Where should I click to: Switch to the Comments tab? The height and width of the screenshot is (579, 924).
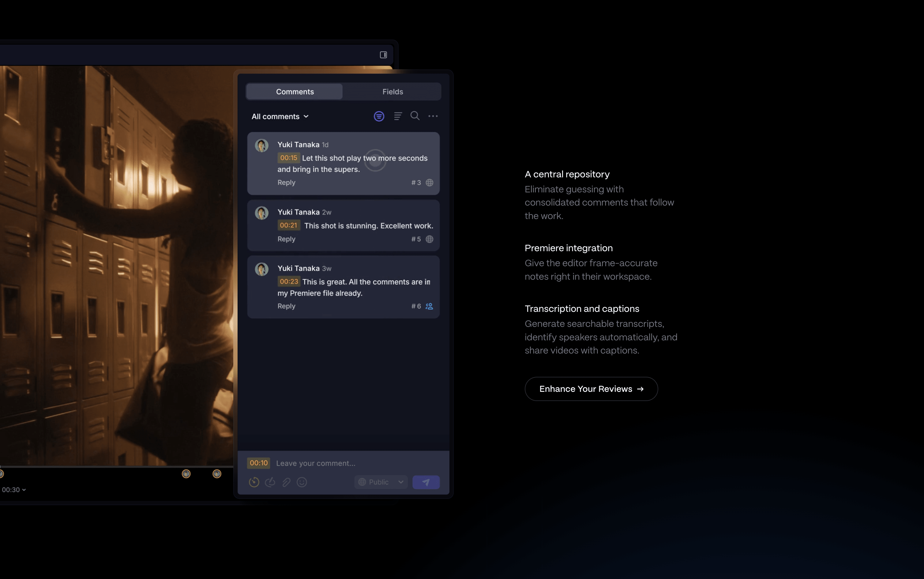(x=295, y=92)
